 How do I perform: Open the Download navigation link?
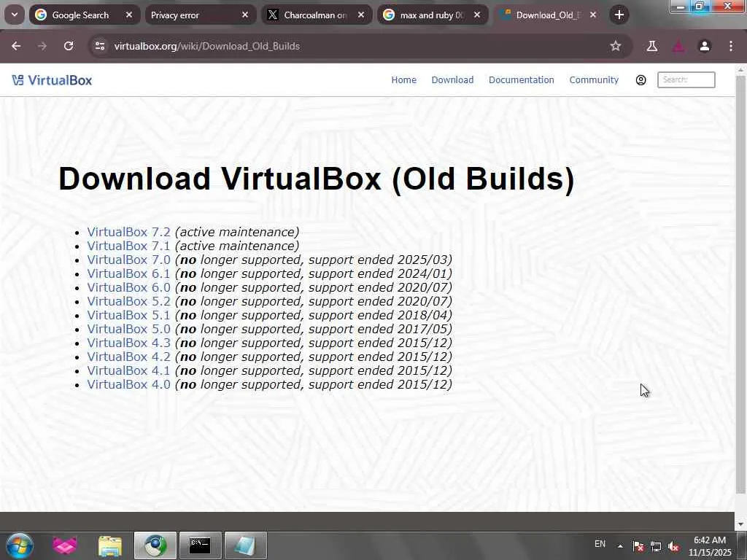point(452,80)
